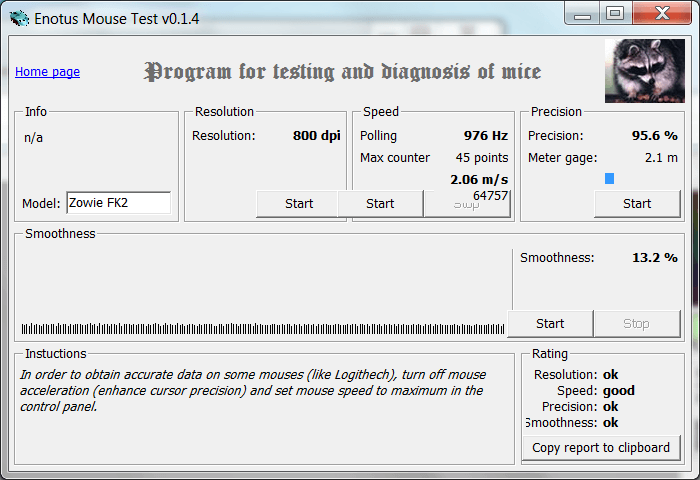
Task: Click the Enotus app icon in title bar
Action: (19, 16)
